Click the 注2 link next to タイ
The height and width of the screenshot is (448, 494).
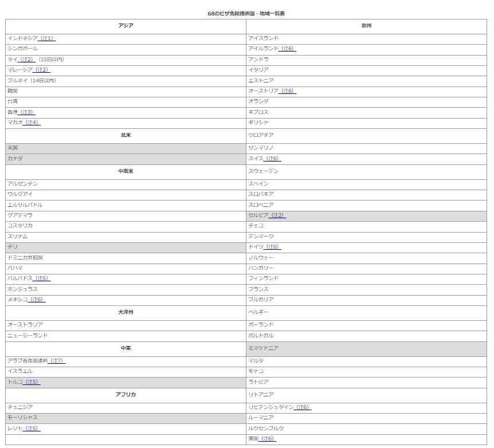point(27,60)
